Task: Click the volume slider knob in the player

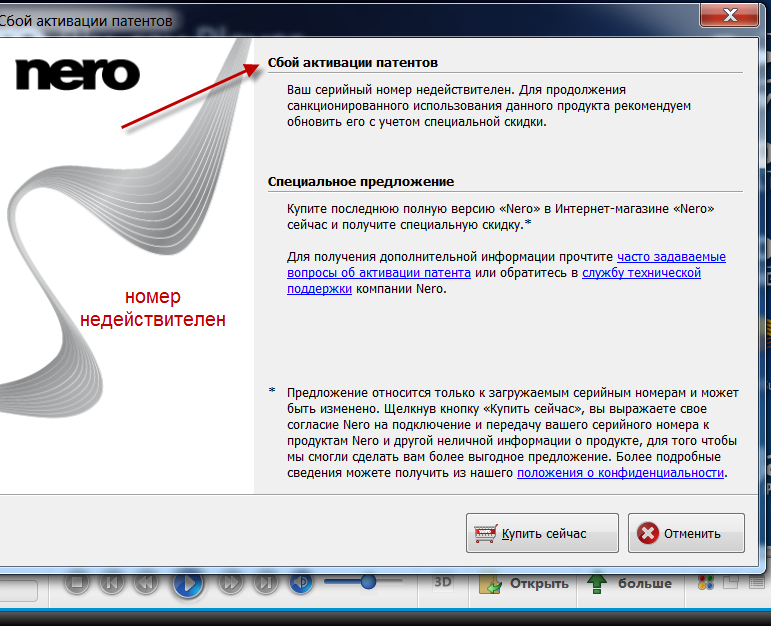Action: 368,582
